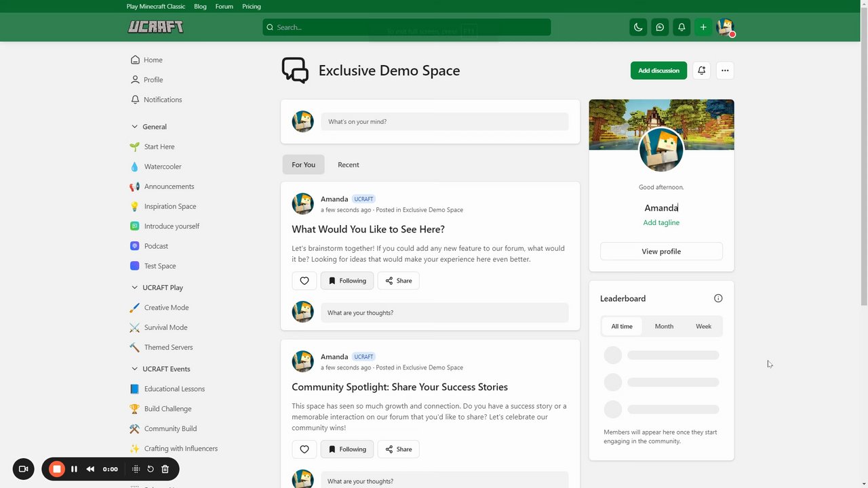The width and height of the screenshot is (868, 488).
Task: Click the search magnifier icon
Action: 270,27
